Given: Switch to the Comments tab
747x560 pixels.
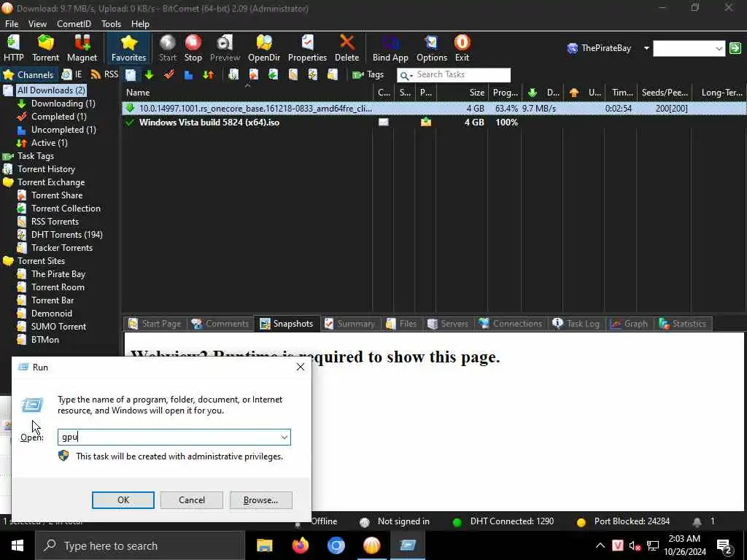Looking at the screenshot, I should click(x=220, y=324).
